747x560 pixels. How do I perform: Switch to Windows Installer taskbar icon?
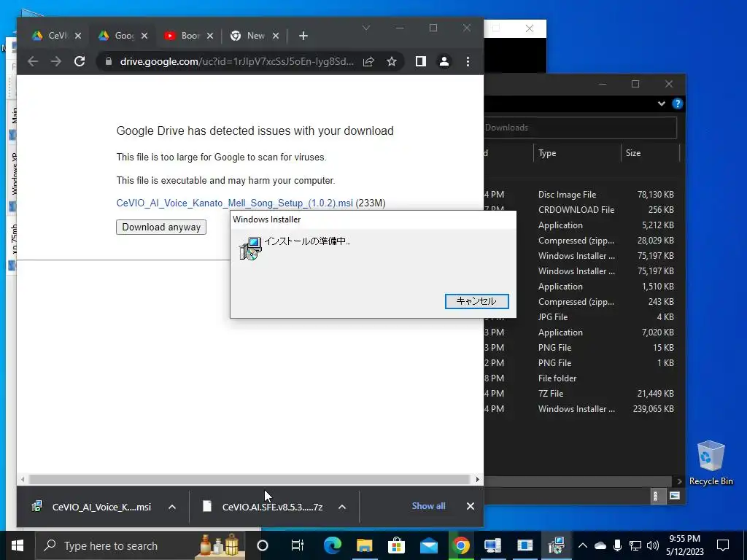click(x=556, y=545)
